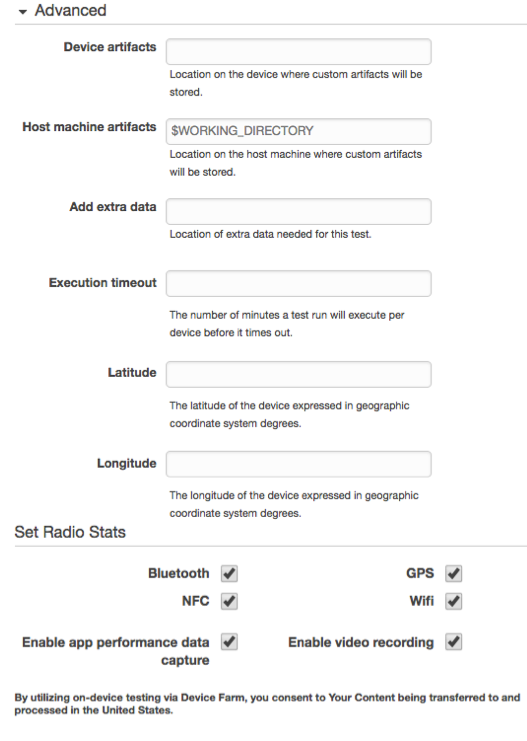Click the Host machine artifacts label
527x741 pixels.
(x=89, y=127)
